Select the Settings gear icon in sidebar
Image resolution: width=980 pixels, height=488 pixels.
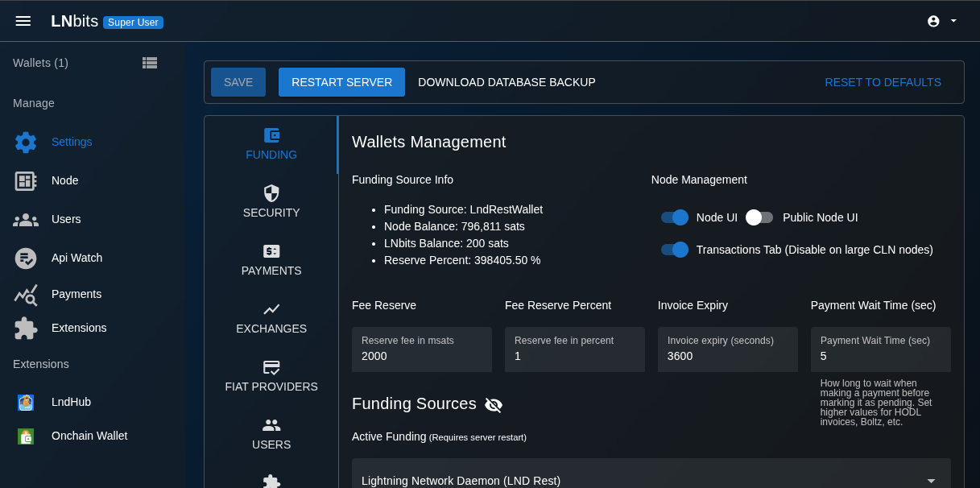[x=24, y=142]
